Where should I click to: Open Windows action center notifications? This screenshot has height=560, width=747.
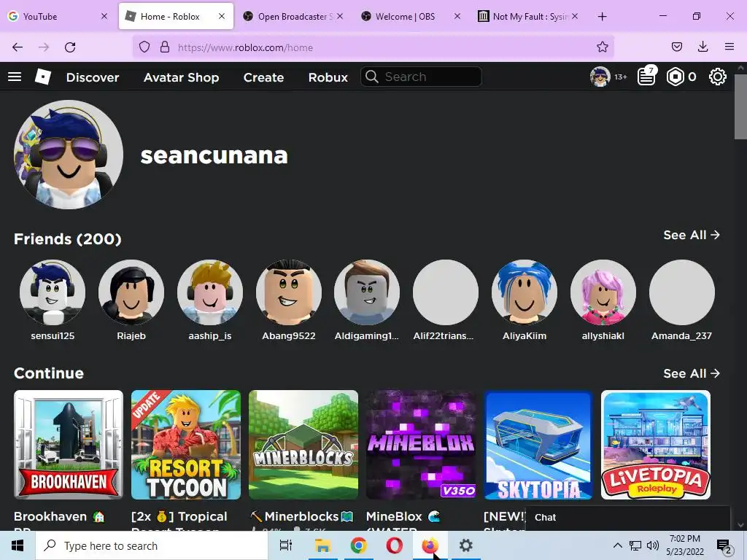[724, 546]
